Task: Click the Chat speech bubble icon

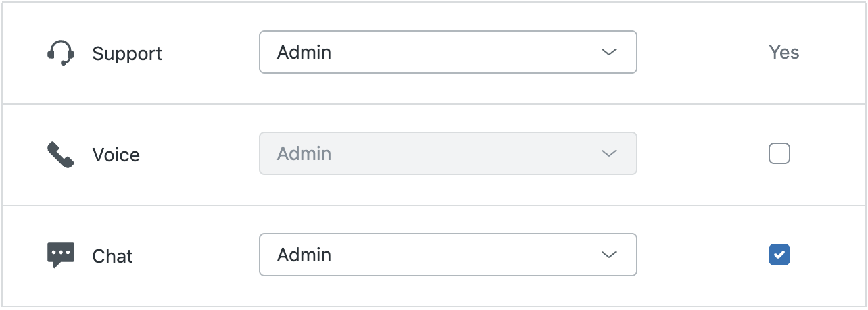Action: click(61, 255)
